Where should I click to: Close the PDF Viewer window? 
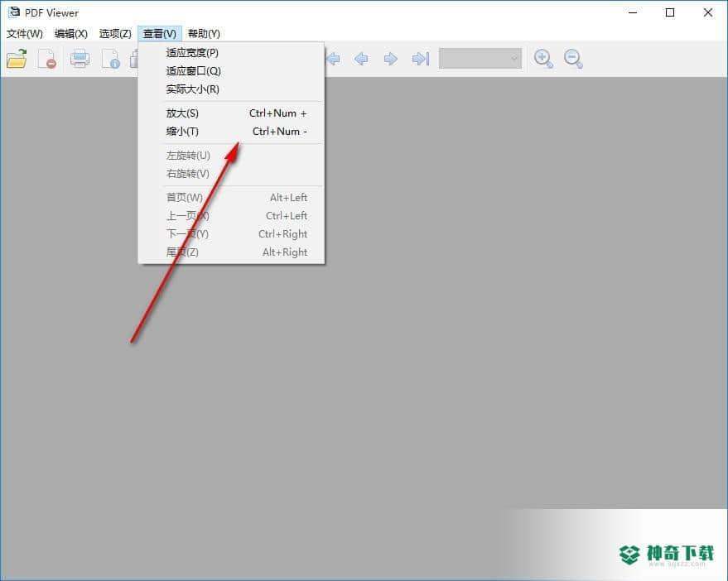[x=708, y=12]
